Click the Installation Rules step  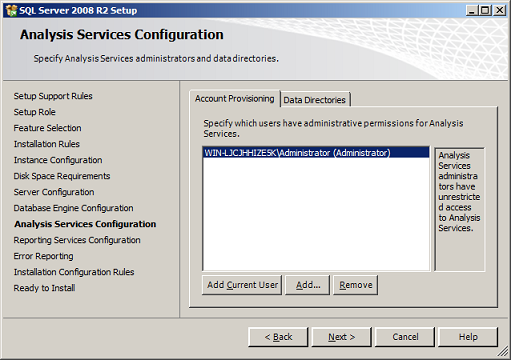(47, 144)
